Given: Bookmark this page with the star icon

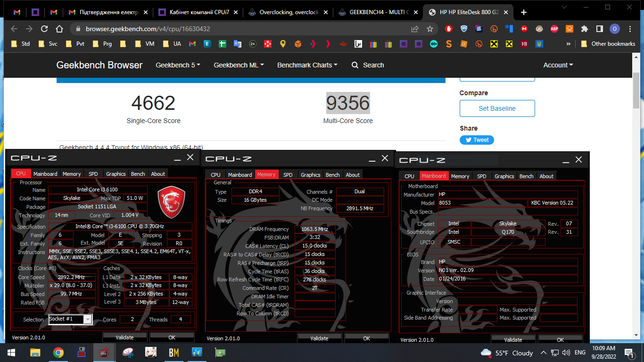Looking at the screenshot, I should [x=430, y=29].
